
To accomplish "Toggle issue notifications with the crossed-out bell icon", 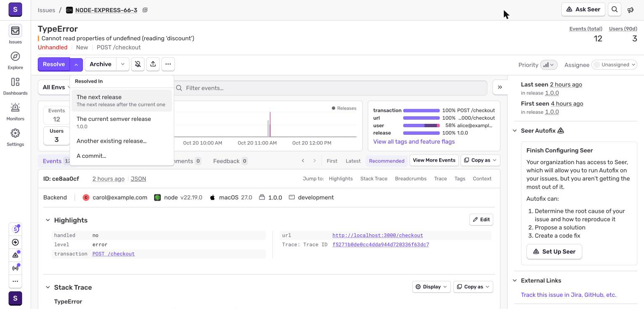I will 138,64.
